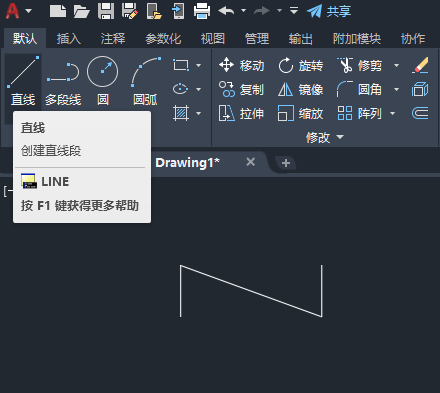440x393 pixels.
Task: Click the explode 3D box icon
Action: pos(420,89)
